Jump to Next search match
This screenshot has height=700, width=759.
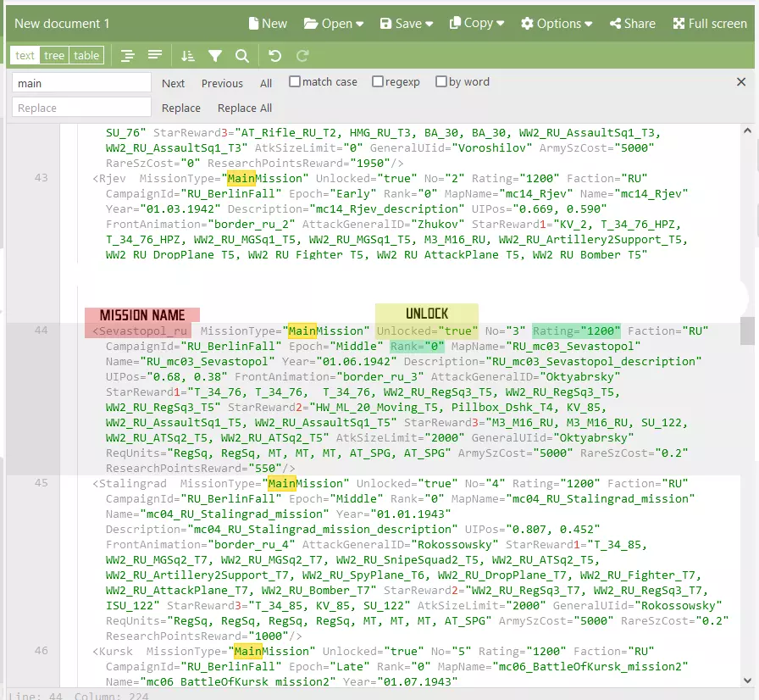[x=174, y=83]
